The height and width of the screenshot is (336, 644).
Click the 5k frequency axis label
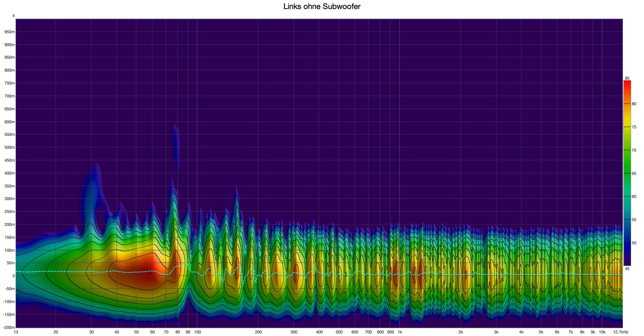click(541, 332)
